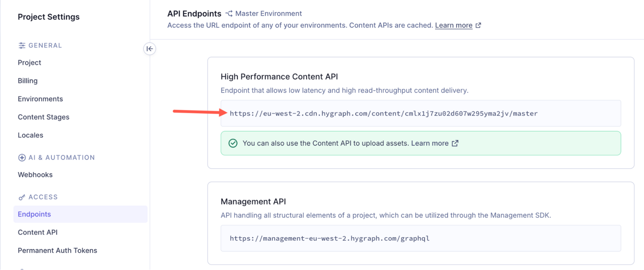
Task: Click the green checkmark icon in the assets banner
Action: point(232,143)
